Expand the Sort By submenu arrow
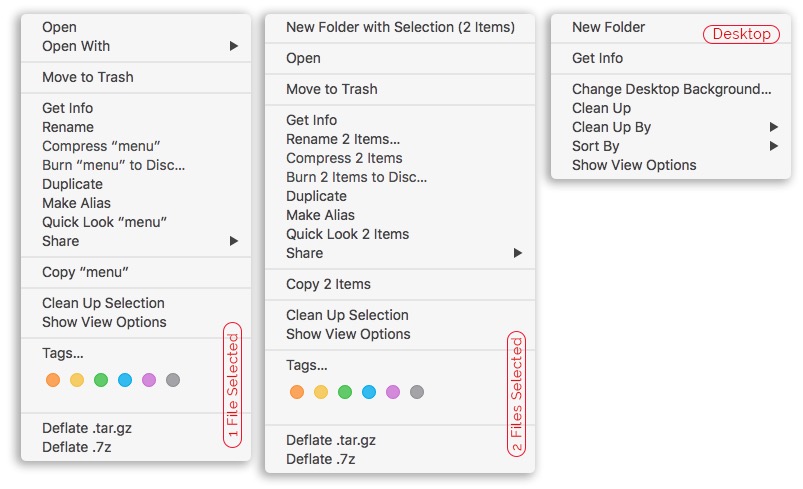803x489 pixels. (x=774, y=146)
